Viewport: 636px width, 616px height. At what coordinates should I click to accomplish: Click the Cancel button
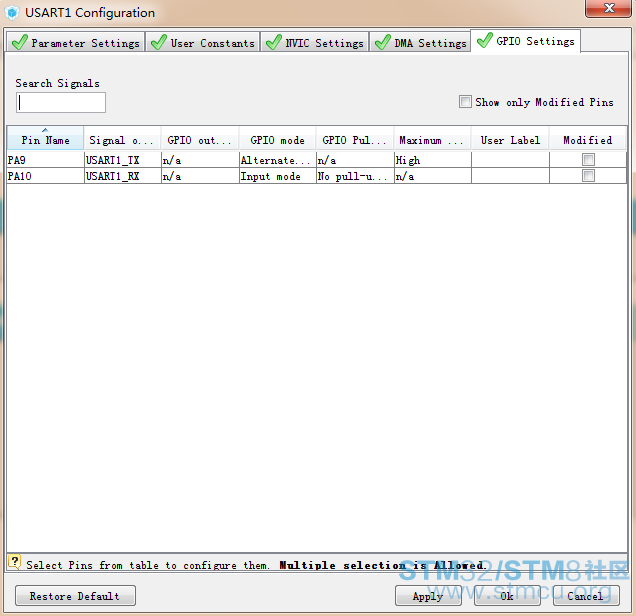coord(586,595)
